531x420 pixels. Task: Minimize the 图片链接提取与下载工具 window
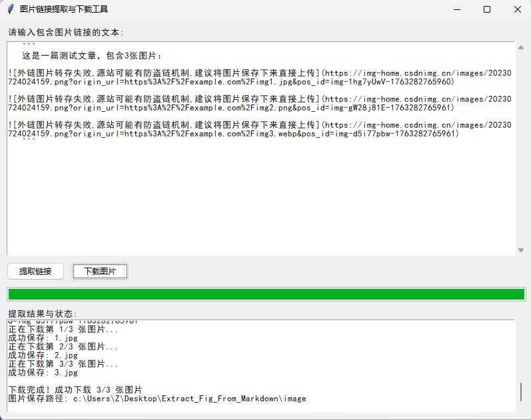click(457, 9)
